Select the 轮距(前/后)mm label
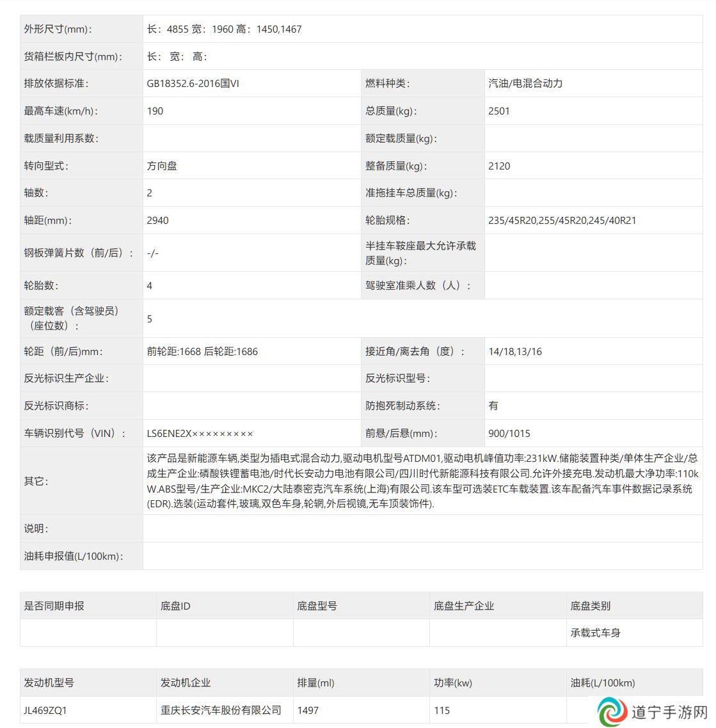 (x=63, y=351)
